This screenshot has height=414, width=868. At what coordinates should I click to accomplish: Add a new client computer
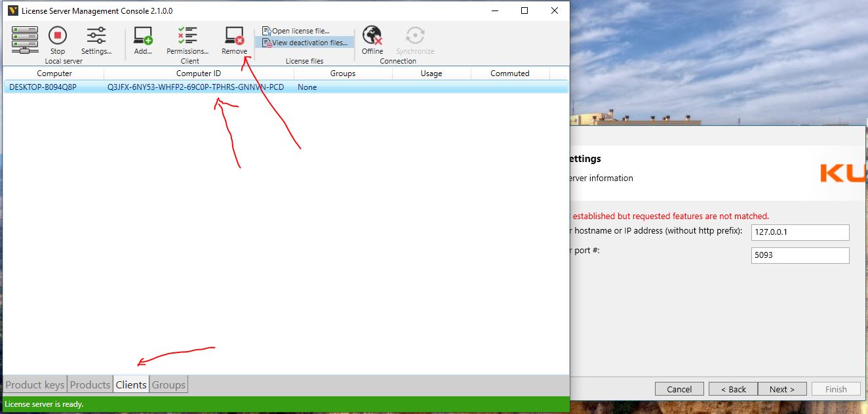click(143, 40)
